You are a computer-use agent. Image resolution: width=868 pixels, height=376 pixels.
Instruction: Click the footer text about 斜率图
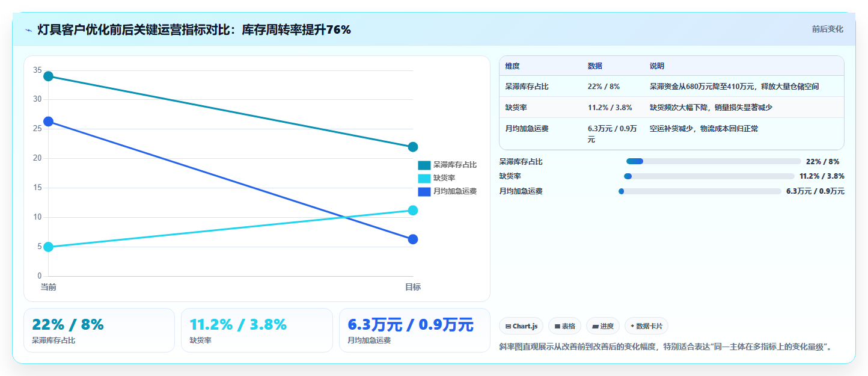click(665, 347)
